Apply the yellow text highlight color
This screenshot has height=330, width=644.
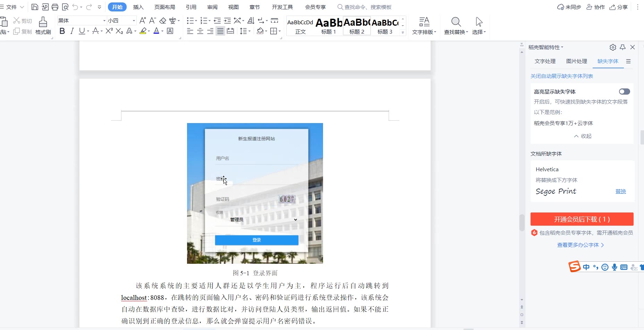(x=143, y=31)
